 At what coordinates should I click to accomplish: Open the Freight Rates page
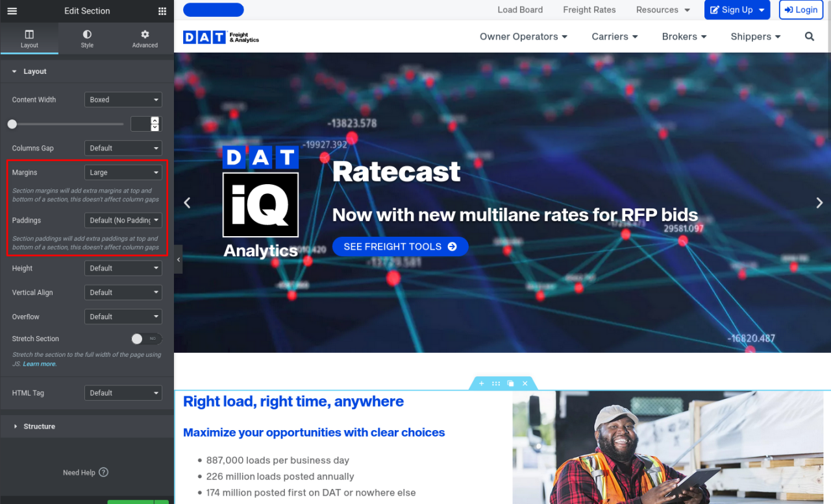point(589,10)
